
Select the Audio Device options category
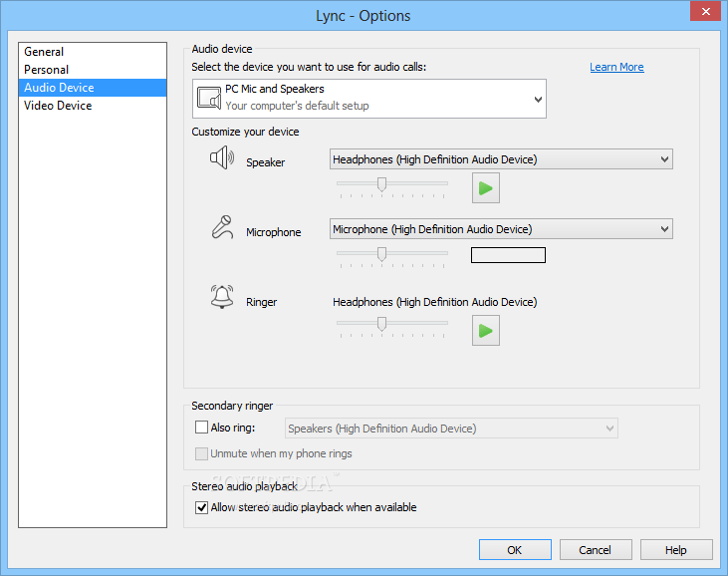(93, 88)
